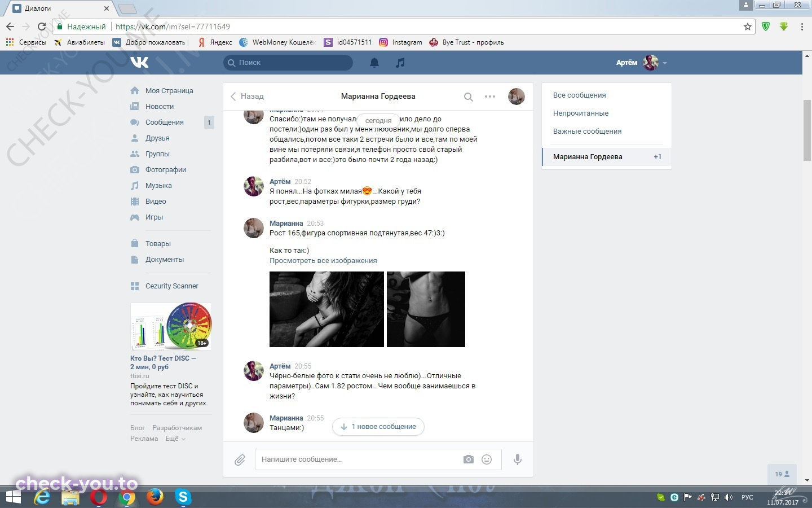Select Все сообщения filter

[x=579, y=95]
